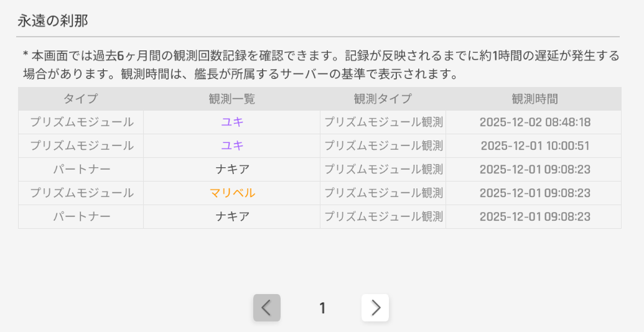Click プリズムモジュール観測 cell in マリベル row
644x332 pixels.
[383, 193]
